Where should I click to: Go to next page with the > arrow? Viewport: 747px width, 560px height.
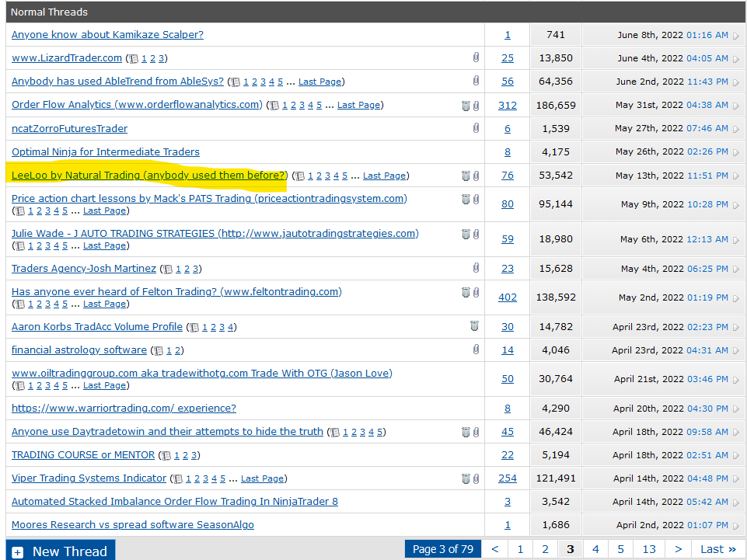[679, 549]
